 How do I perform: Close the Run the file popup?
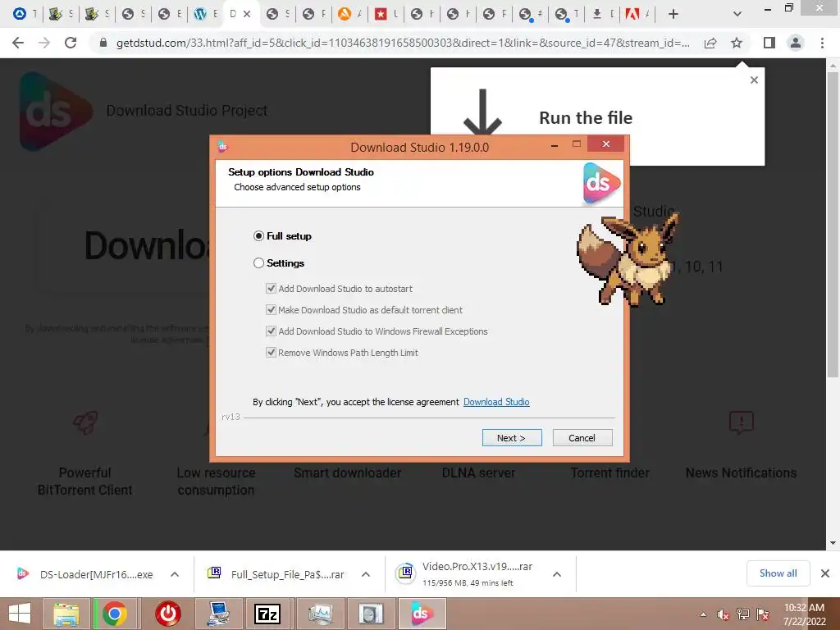[754, 80]
